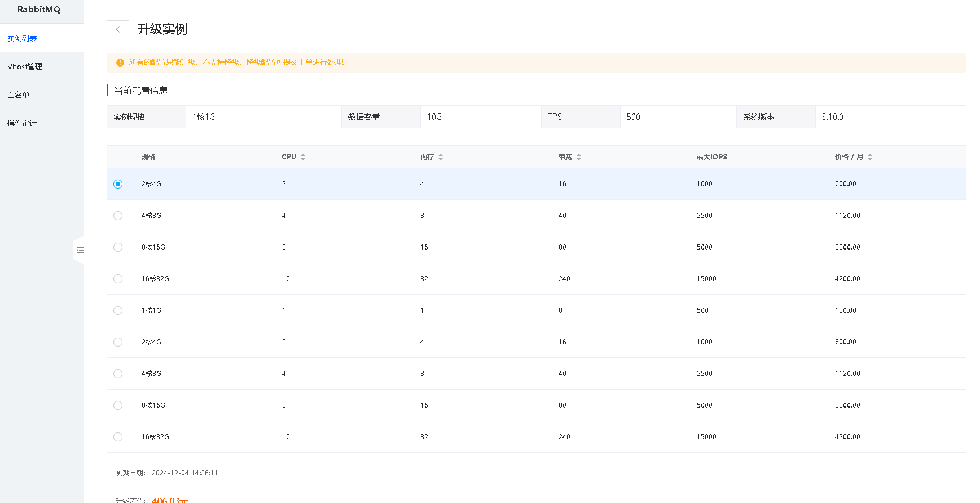Sort the table by 带宽 column

[578, 157]
